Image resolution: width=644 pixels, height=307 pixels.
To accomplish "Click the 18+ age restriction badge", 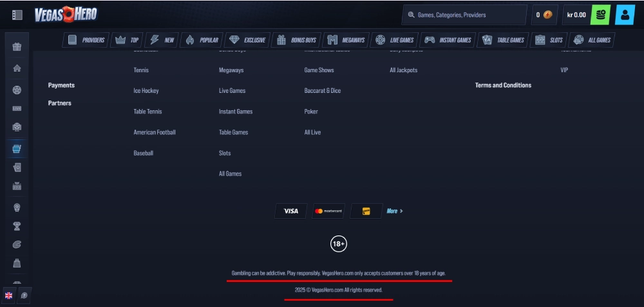I will [x=339, y=244].
